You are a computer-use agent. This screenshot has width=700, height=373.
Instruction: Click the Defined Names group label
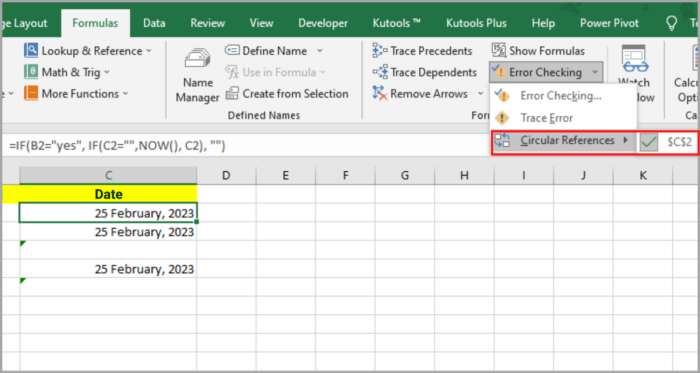(264, 116)
